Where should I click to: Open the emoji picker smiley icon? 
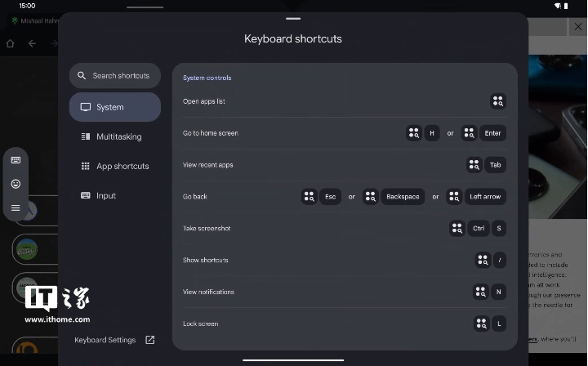tap(16, 184)
